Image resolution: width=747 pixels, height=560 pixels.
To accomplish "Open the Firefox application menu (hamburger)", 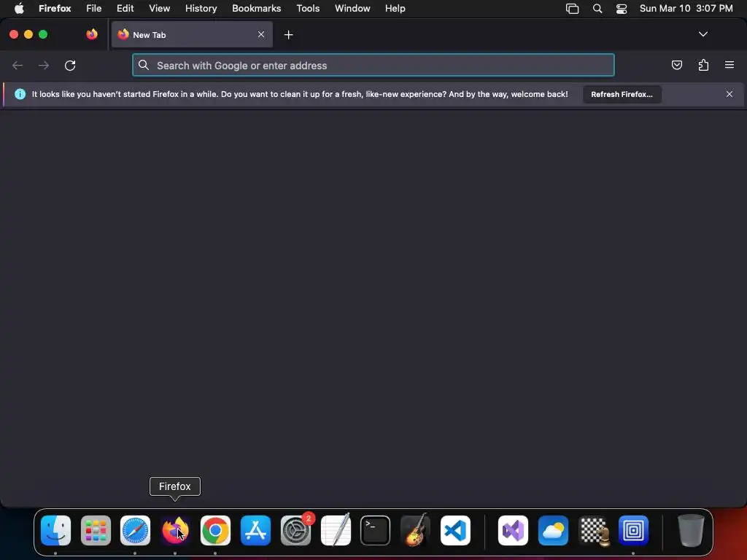I will click(x=729, y=65).
